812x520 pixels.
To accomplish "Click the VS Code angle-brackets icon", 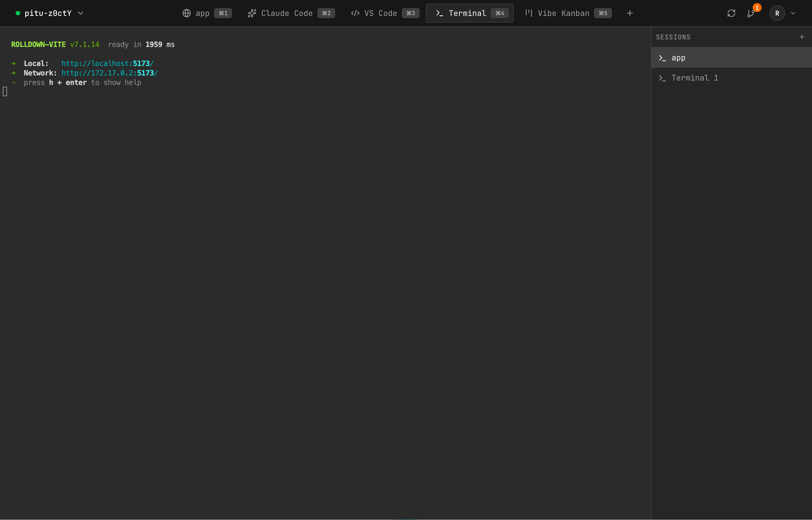I will (355, 13).
